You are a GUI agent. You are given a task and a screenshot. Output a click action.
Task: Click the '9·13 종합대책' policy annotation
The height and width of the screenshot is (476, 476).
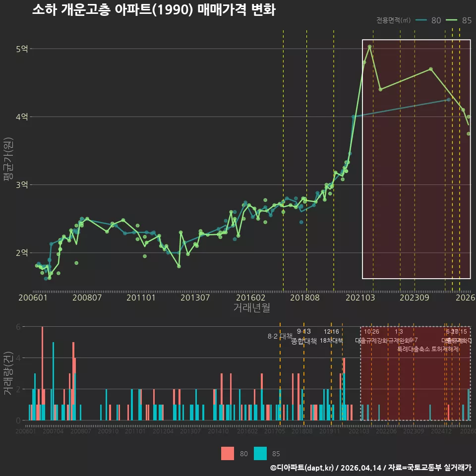304,336
